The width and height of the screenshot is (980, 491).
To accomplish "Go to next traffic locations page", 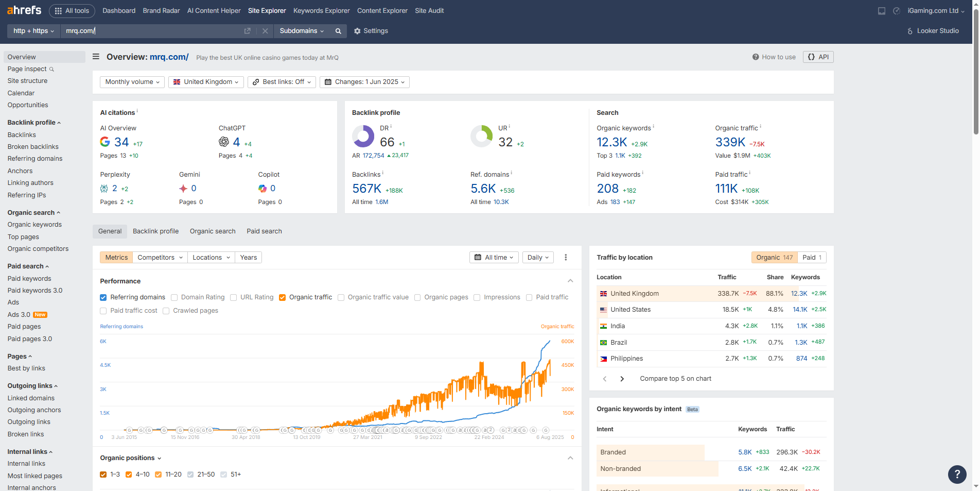I will 622,379.
